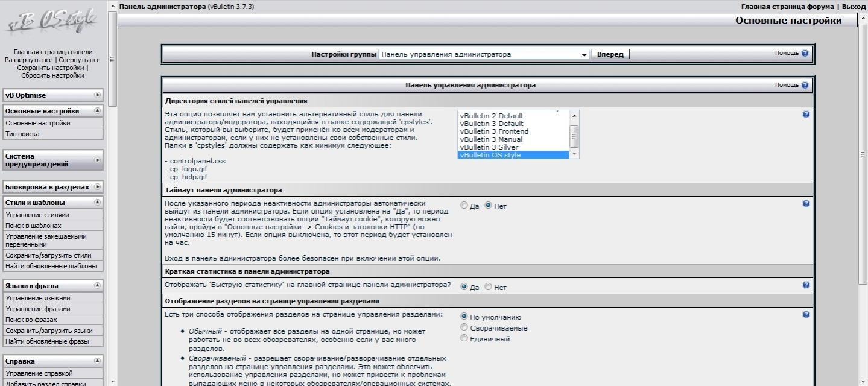Open Сохранить/загрузить стили menu item
This screenshot has height=386, width=868.
coord(49,255)
